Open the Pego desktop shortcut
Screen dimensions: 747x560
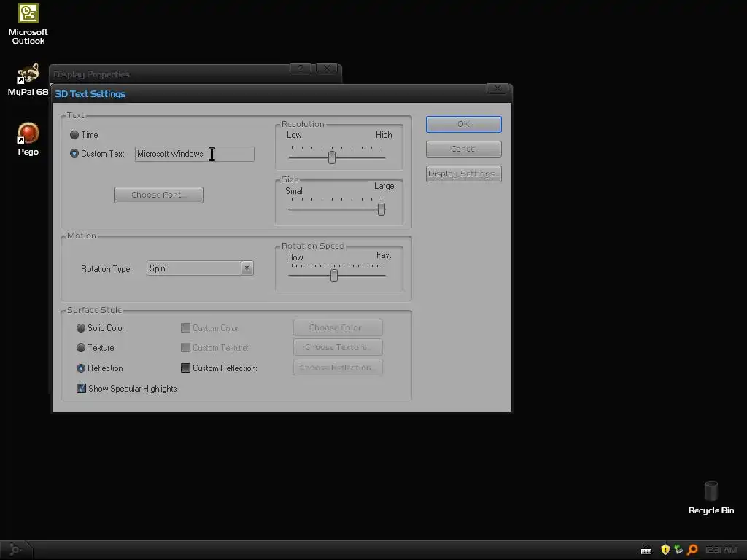click(28, 139)
